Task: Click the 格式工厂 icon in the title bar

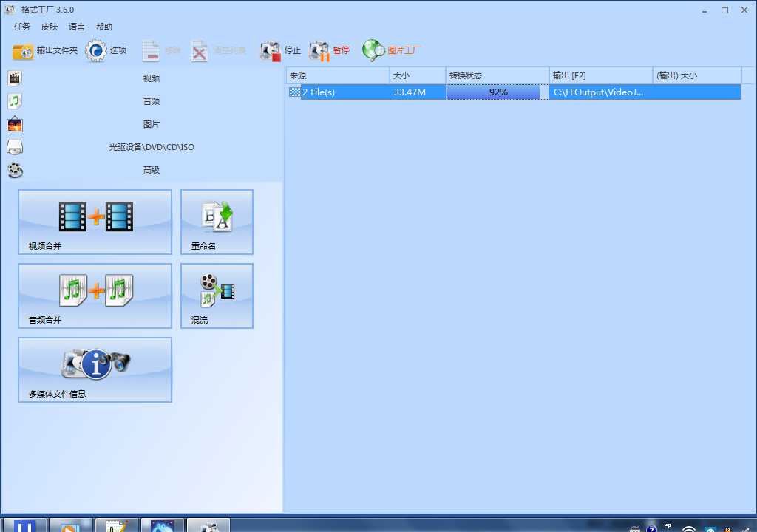Action: tap(10, 9)
